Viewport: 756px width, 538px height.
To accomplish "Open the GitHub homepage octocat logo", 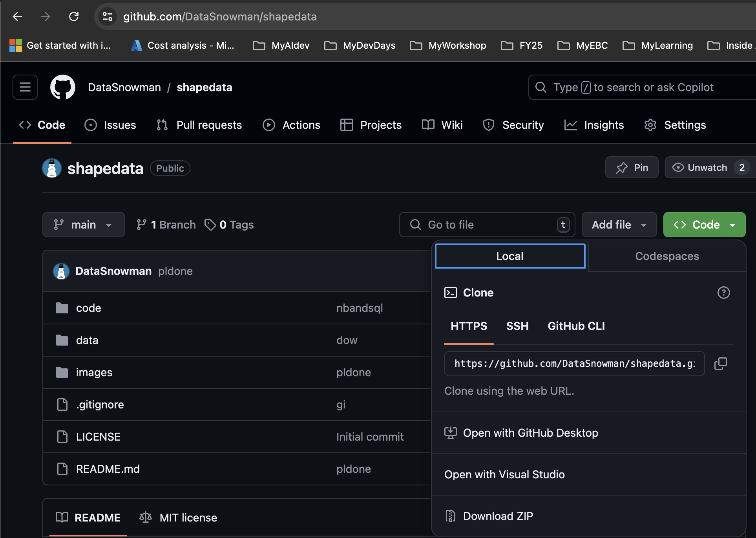I will [63, 87].
